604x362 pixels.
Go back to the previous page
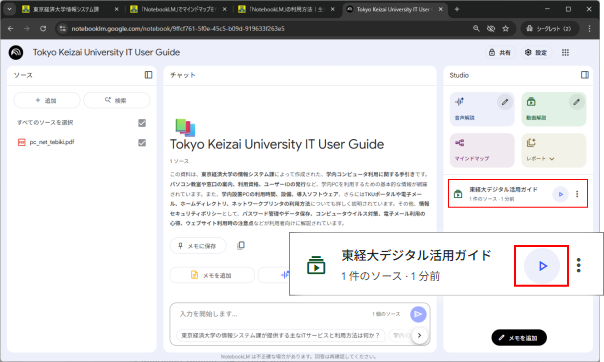(x=11, y=28)
